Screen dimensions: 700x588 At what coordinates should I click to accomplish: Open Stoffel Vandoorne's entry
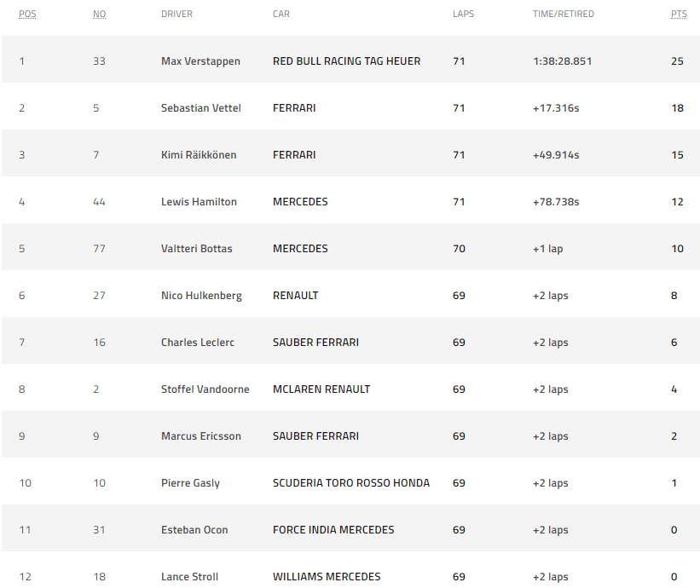pos(205,389)
